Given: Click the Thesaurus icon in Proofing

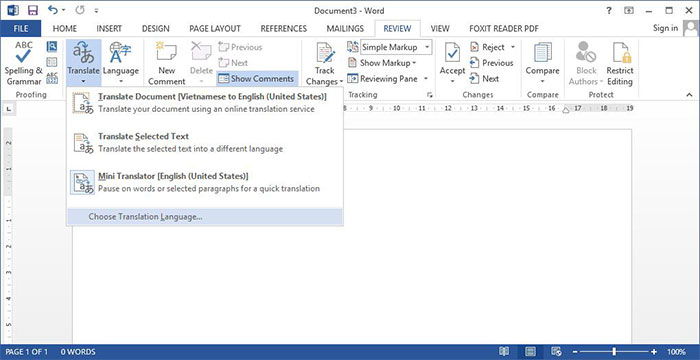Looking at the screenshot, I should [x=52, y=62].
